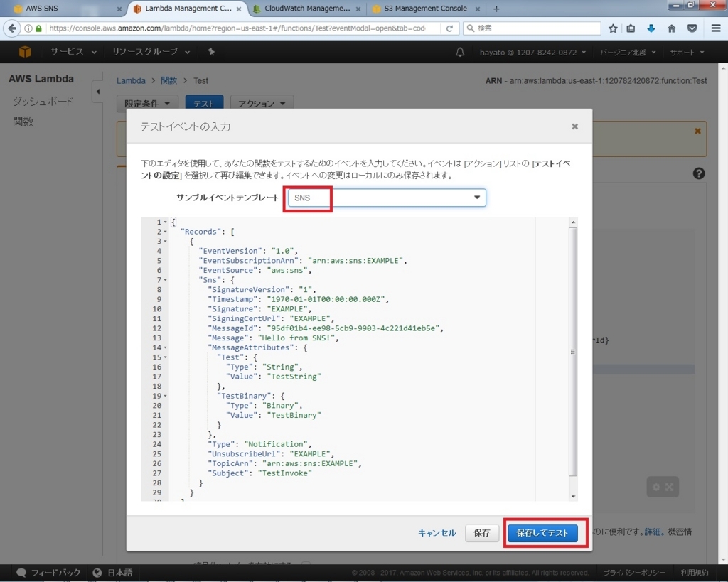
Task: Click フィードバック in the footer
Action: [x=48, y=573]
